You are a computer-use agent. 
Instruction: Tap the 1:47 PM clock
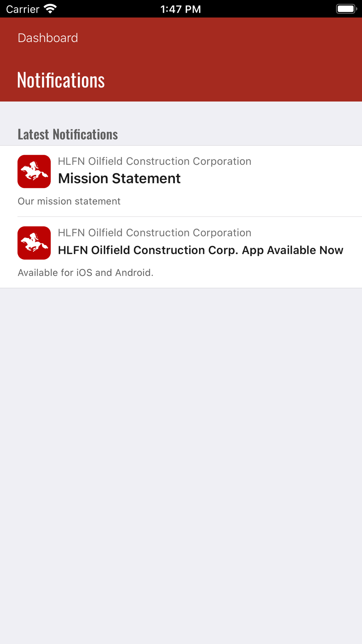point(180,9)
